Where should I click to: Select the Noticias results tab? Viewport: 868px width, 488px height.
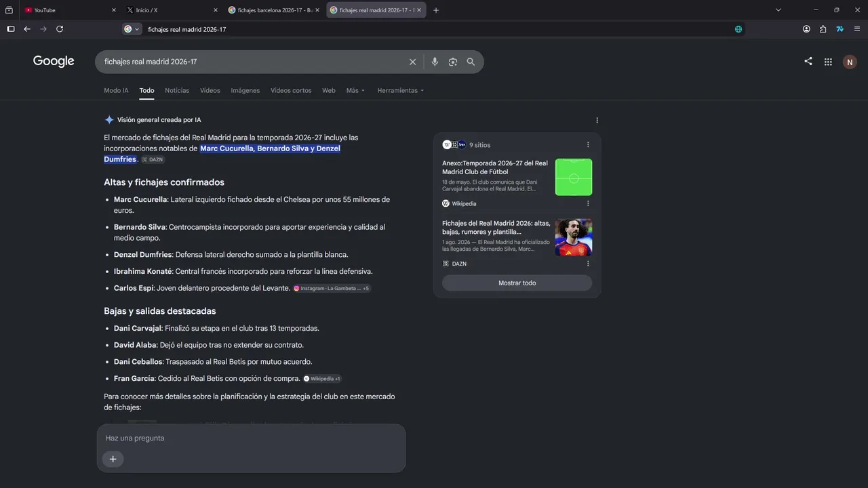point(177,90)
